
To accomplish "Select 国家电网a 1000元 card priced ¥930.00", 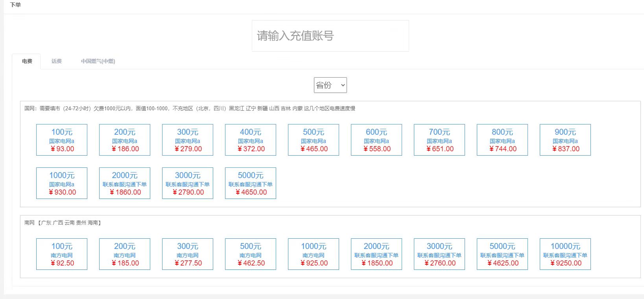I will pyautogui.click(x=62, y=183).
